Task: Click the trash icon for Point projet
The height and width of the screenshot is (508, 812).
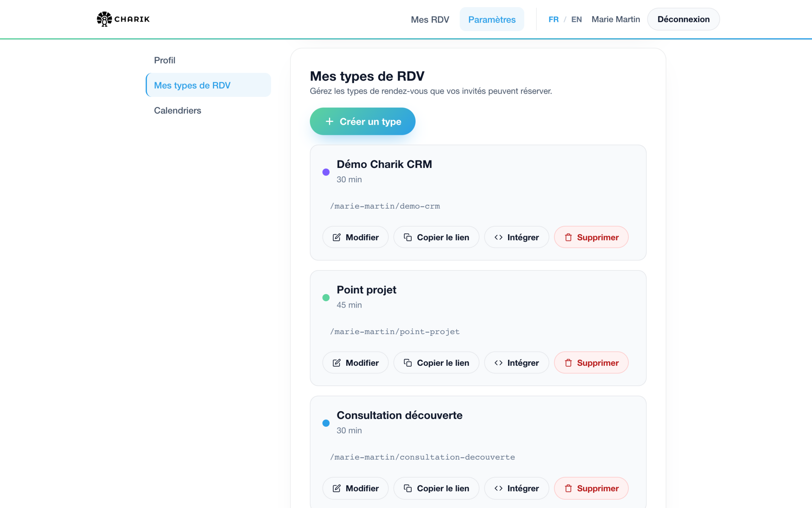Action: pyautogui.click(x=568, y=363)
